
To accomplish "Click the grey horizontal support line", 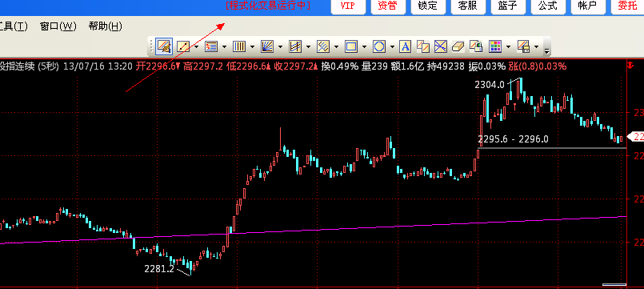I will tap(553, 147).
